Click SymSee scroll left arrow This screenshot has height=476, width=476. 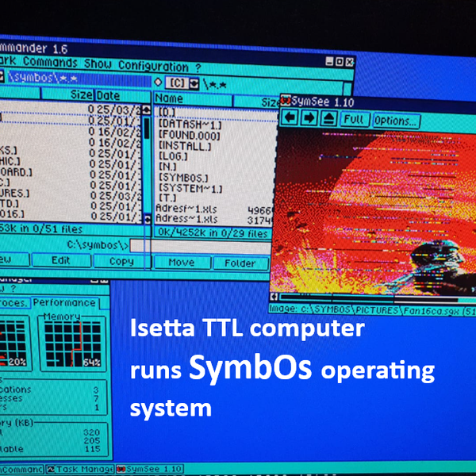(274, 297)
